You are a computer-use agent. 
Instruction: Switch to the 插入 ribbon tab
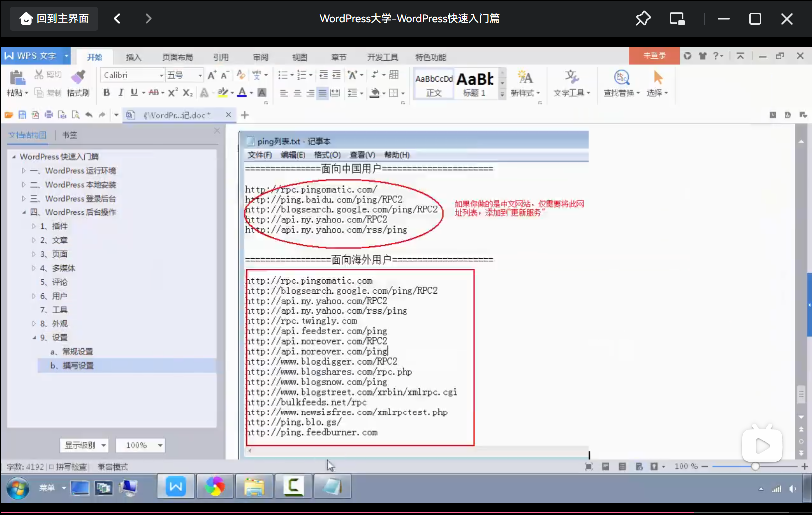pos(133,57)
